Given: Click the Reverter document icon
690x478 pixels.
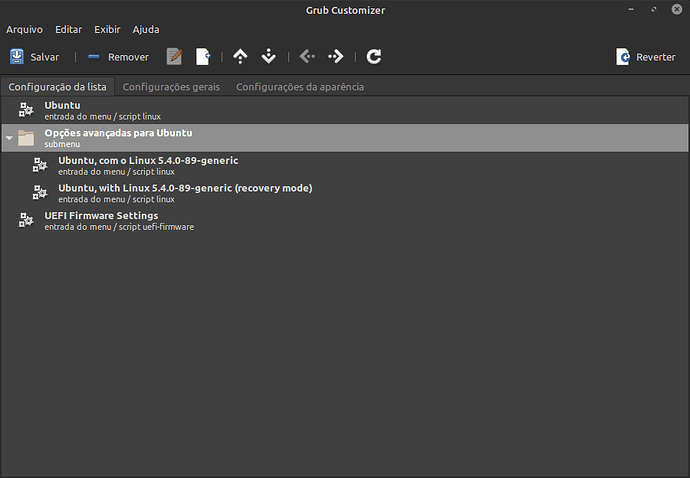Looking at the screenshot, I should (623, 57).
